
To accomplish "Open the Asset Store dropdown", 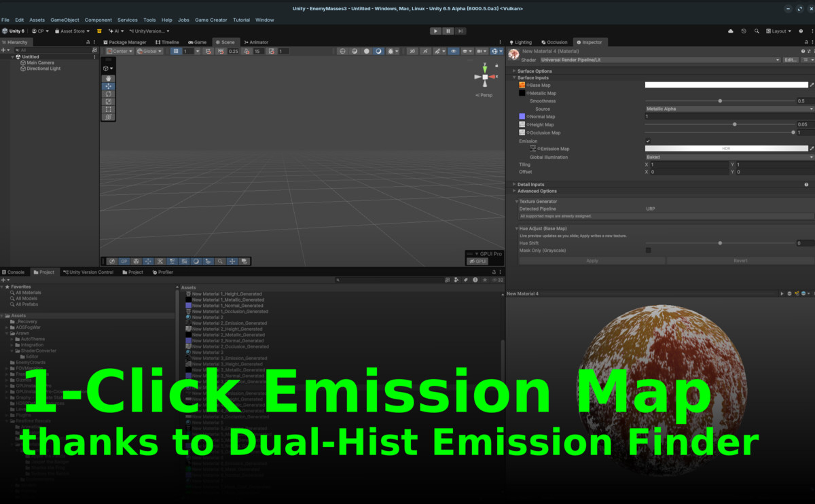I will (x=73, y=31).
